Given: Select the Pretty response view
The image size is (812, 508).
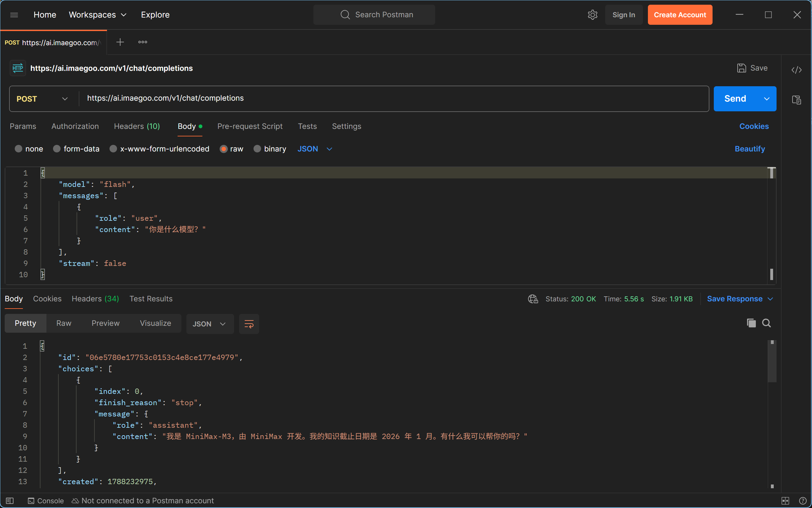Looking at the screenshot, I should (x=25, y=323).
